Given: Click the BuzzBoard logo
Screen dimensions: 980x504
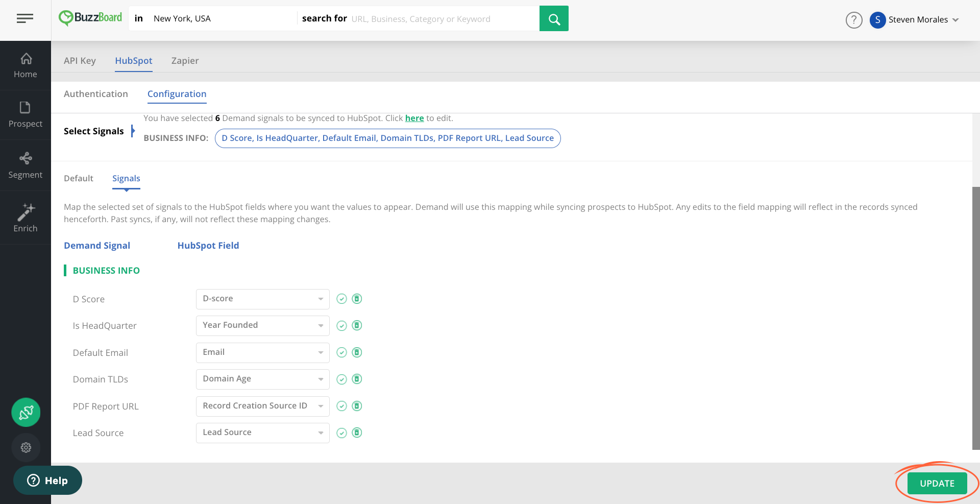Looking at the screenshot, I should point(90,18).
